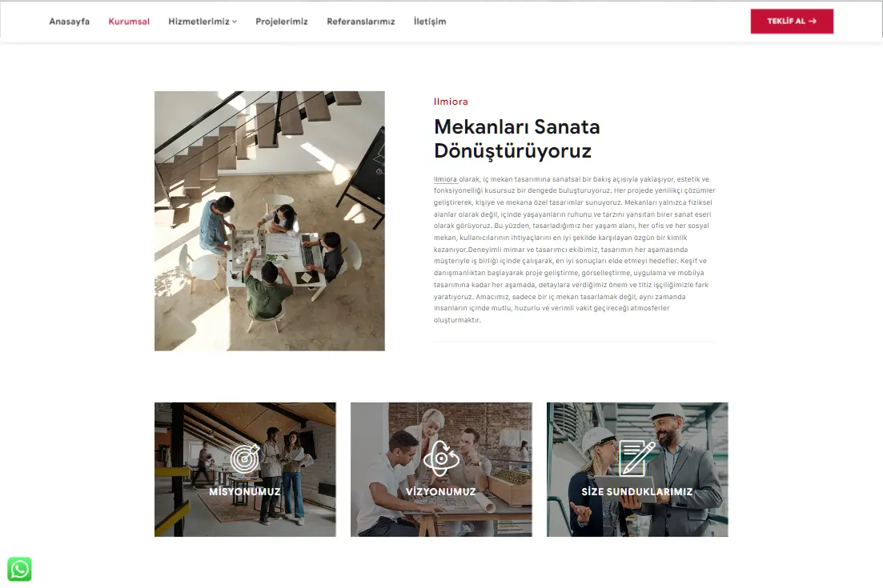Click the team meeting staircase photo
883x588 pixels.
(x=269, y=221)
